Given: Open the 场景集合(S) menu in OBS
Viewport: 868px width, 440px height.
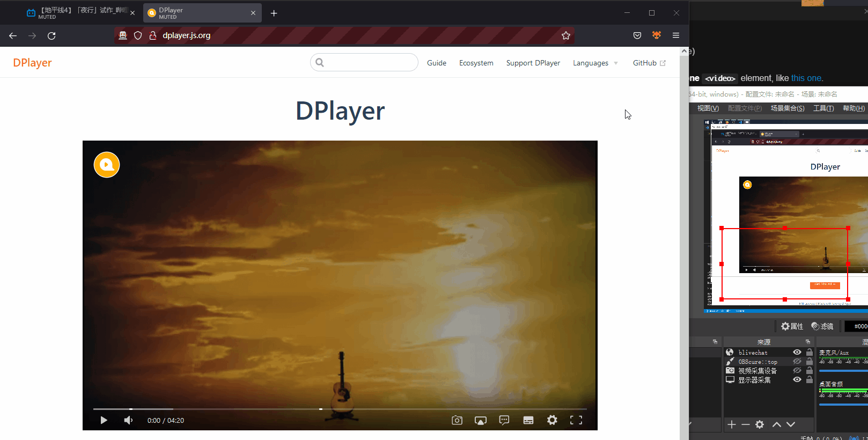Looking at the screenshot, I should pyautogui.click(x=788, y=108).
